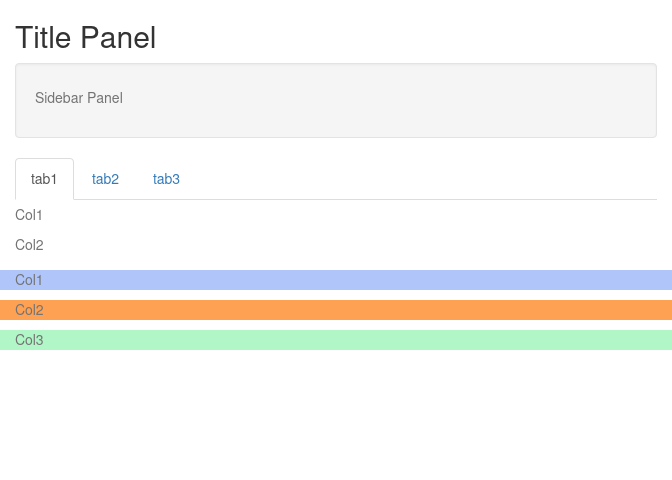Click the middle of the orange bar
The image size is (672, 480).
click(336, 310)
